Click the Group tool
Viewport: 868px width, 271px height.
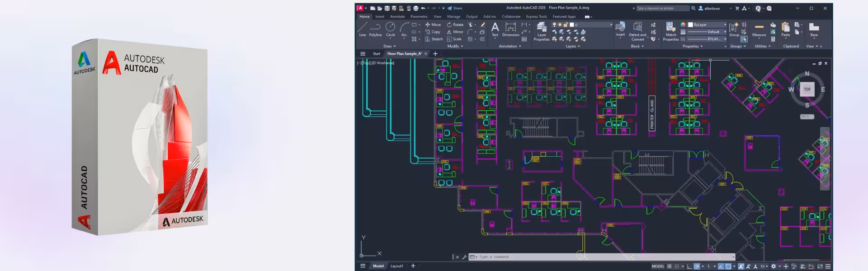tap(734, 30)
